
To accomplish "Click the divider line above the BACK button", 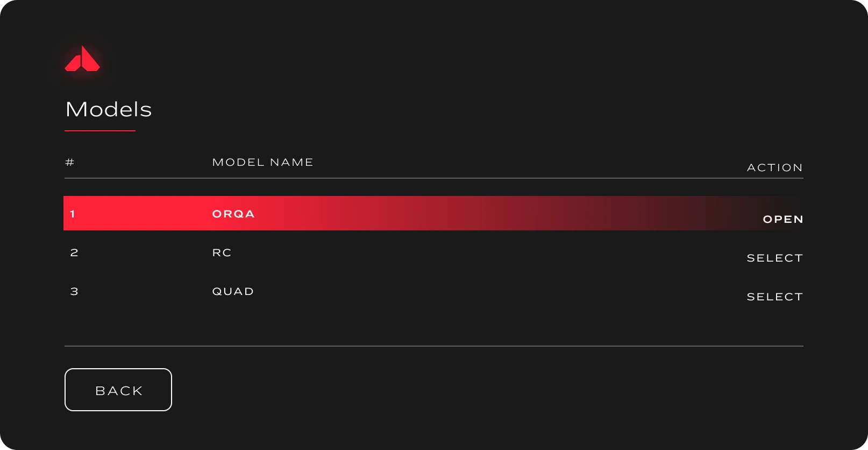I will click(433, 346).
